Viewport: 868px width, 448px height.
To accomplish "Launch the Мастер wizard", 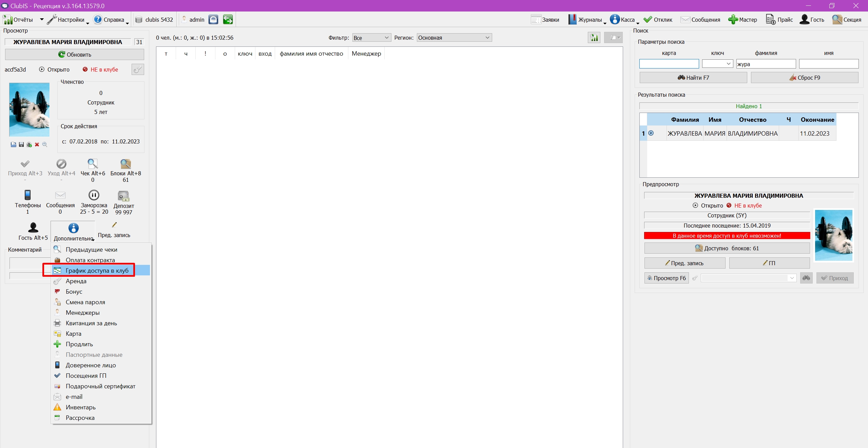I will tap(742, 20).
